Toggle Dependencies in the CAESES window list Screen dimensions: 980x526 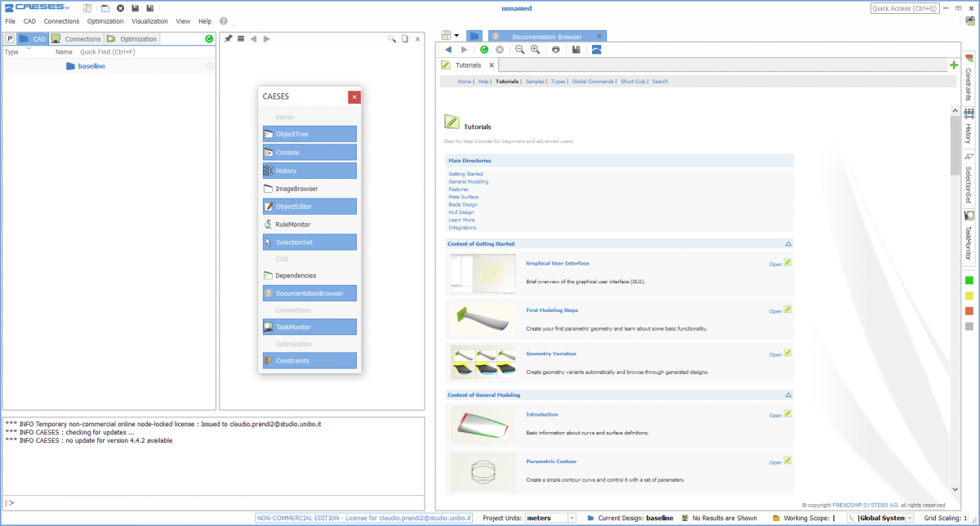(310, 275)
